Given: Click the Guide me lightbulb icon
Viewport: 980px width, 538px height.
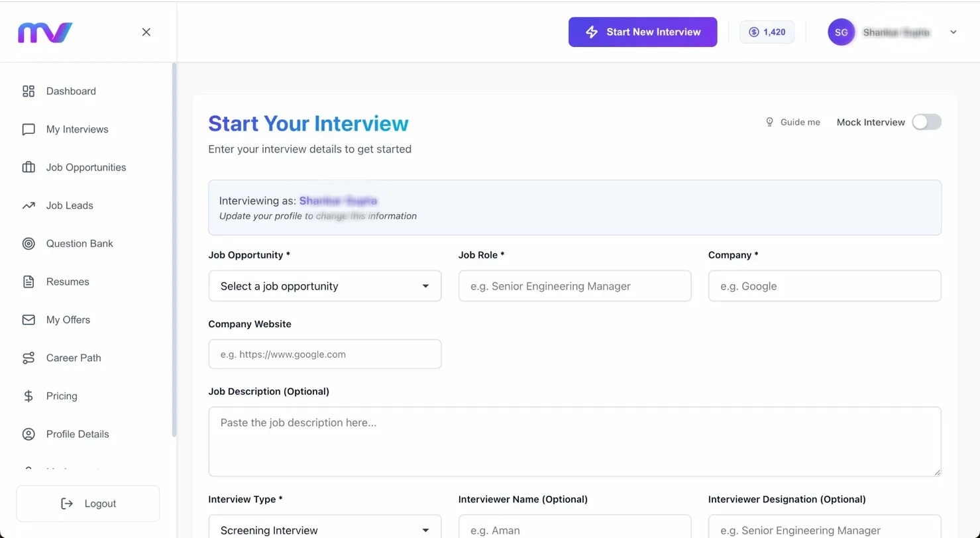Looking at the screenshot, I should coord(769,122).
